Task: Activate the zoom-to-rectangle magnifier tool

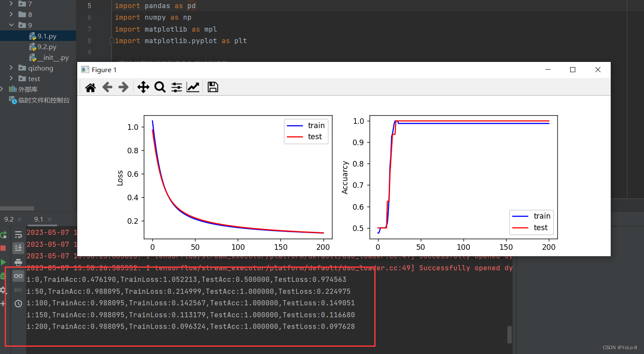Action: 160,87
